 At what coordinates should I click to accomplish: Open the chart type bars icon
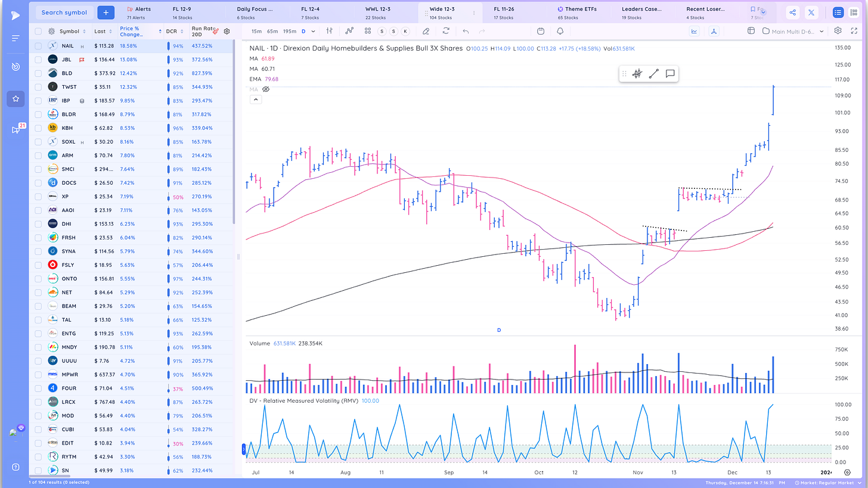click(x=330, y=31)
